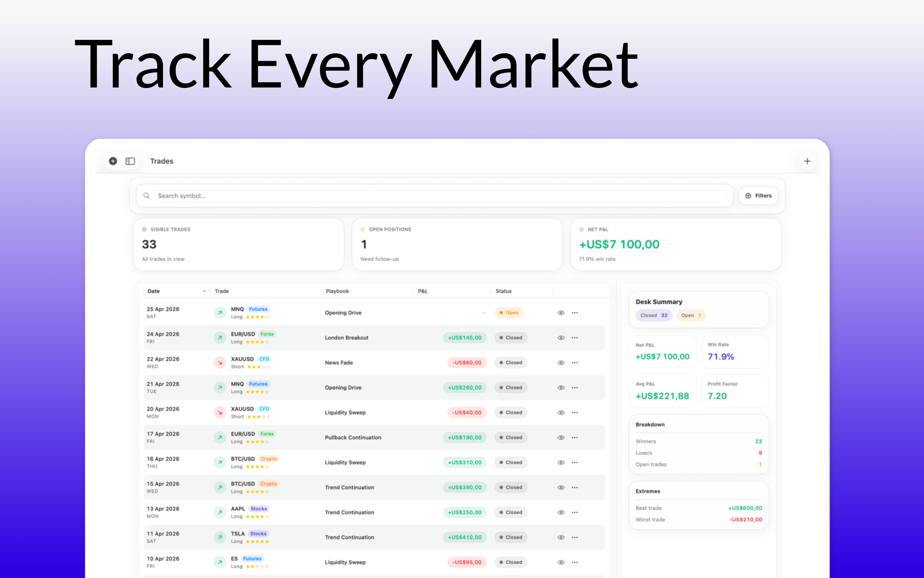Open more options for TSLA trade

(x=575, y=538)
